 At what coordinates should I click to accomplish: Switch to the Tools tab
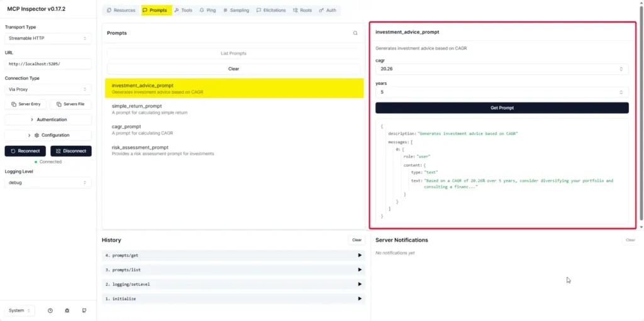(184, 11)
